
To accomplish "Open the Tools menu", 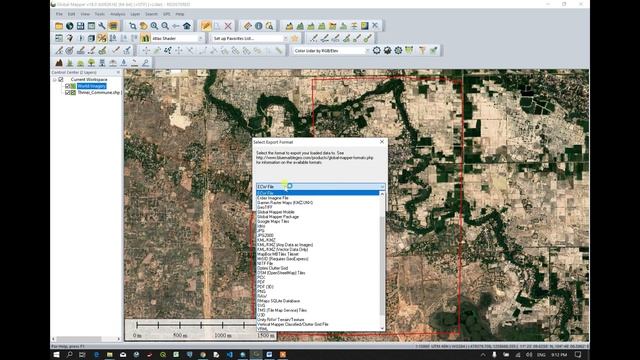I will point(100,14).
